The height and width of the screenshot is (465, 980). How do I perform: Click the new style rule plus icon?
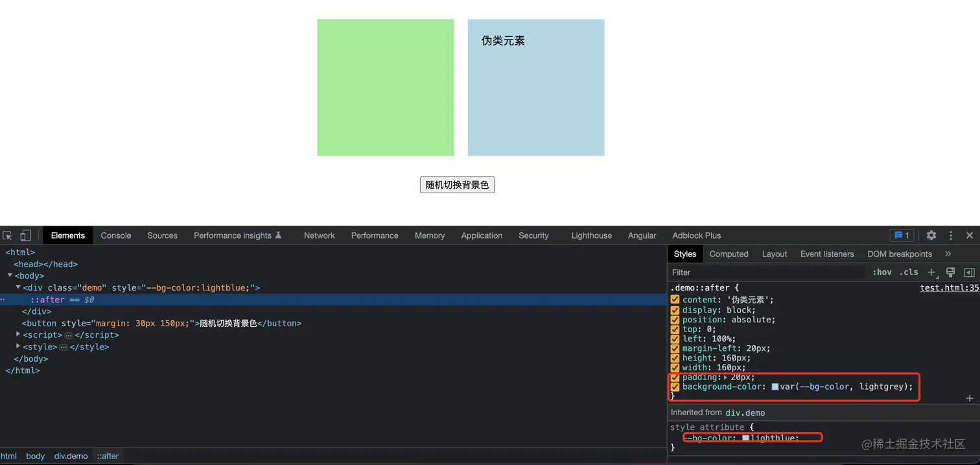click(x=932, y=272)
